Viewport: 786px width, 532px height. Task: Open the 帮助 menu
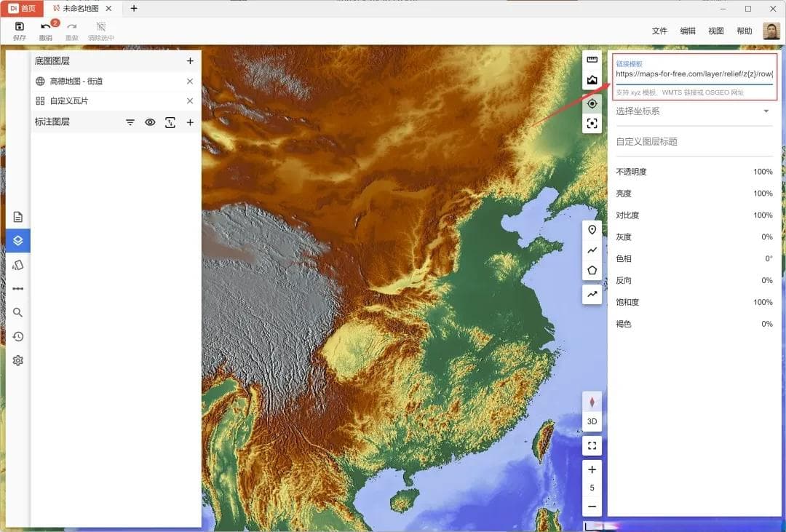[745, 31]
